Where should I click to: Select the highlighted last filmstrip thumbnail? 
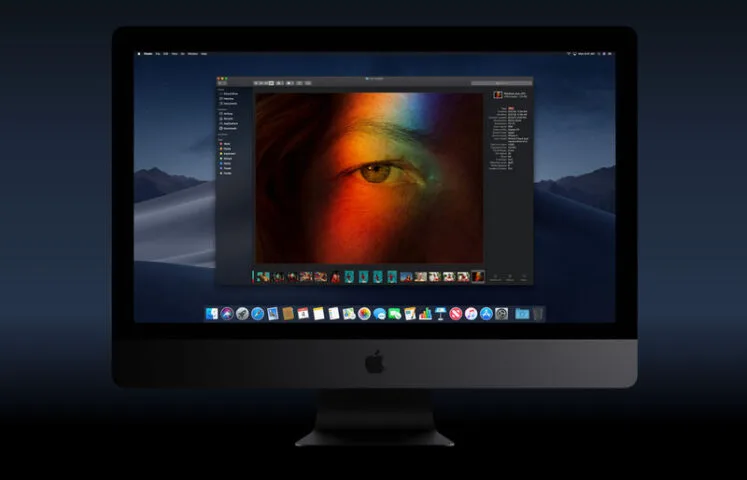478,277
